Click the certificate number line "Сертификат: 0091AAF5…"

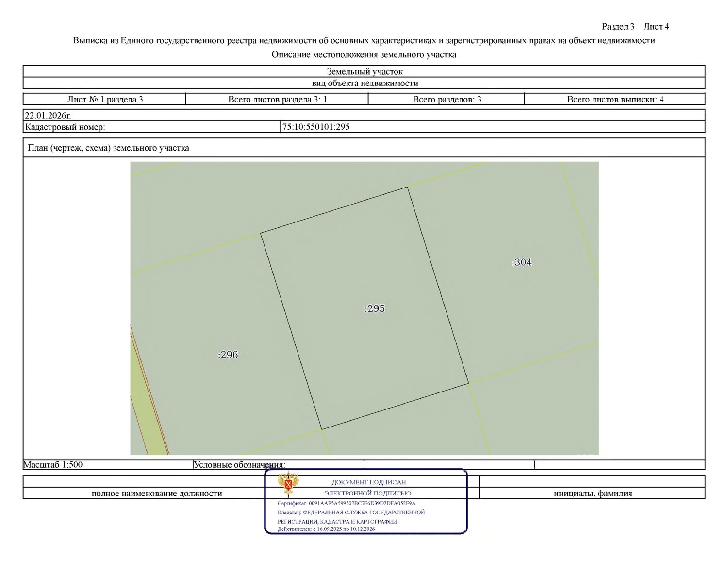(347, 504)
